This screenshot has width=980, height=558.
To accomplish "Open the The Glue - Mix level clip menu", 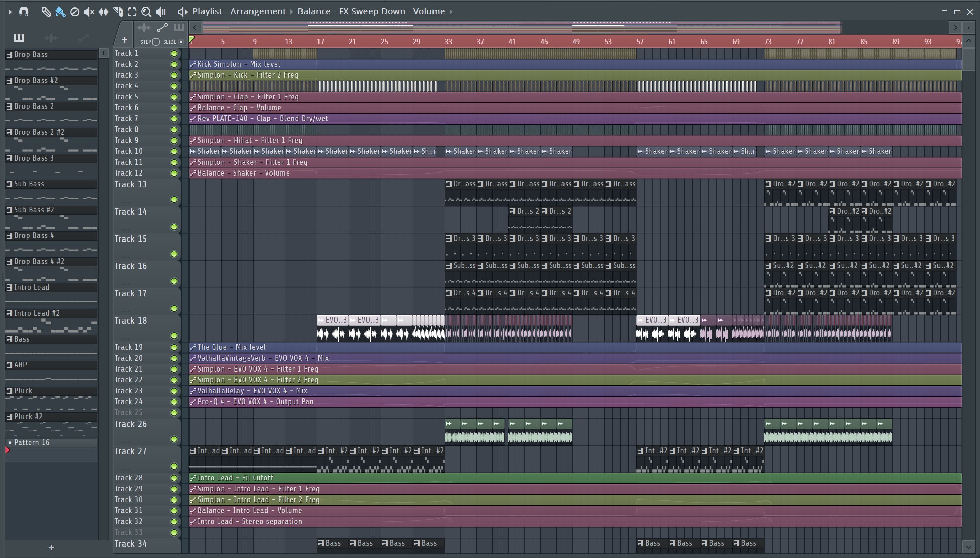I will coord(193,348).
